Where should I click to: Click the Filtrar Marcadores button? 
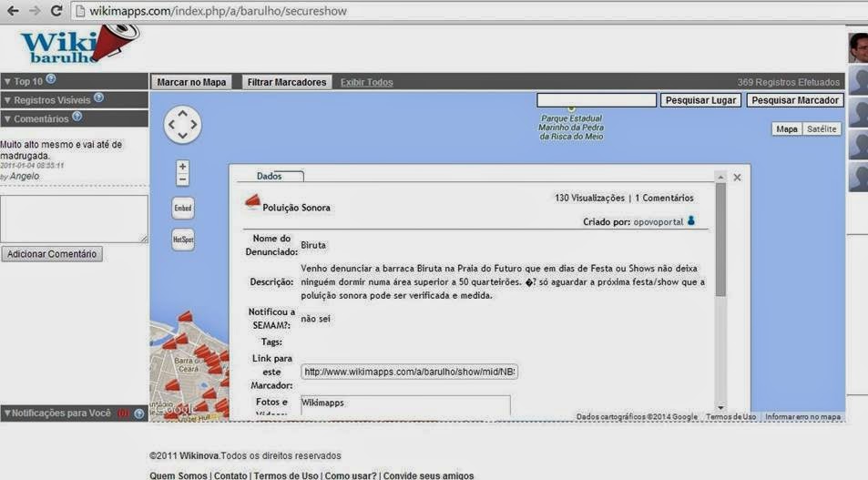click(287, 82)
